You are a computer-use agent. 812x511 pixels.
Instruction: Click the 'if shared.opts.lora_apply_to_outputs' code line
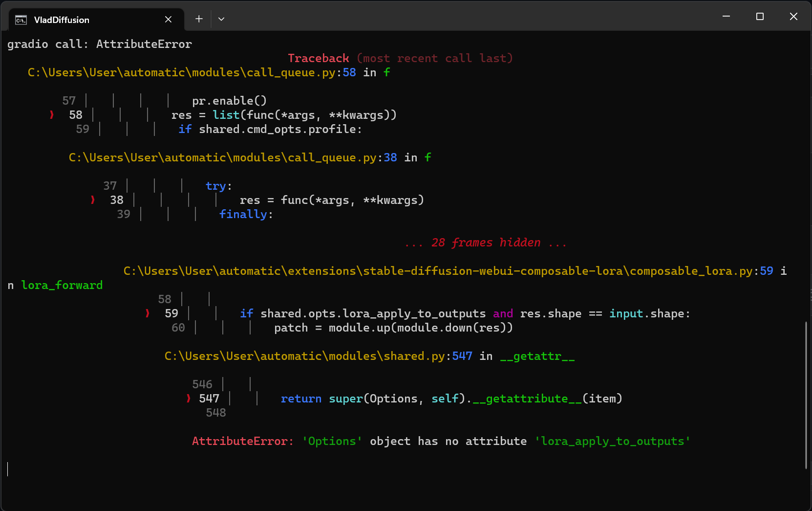point(466,313)
